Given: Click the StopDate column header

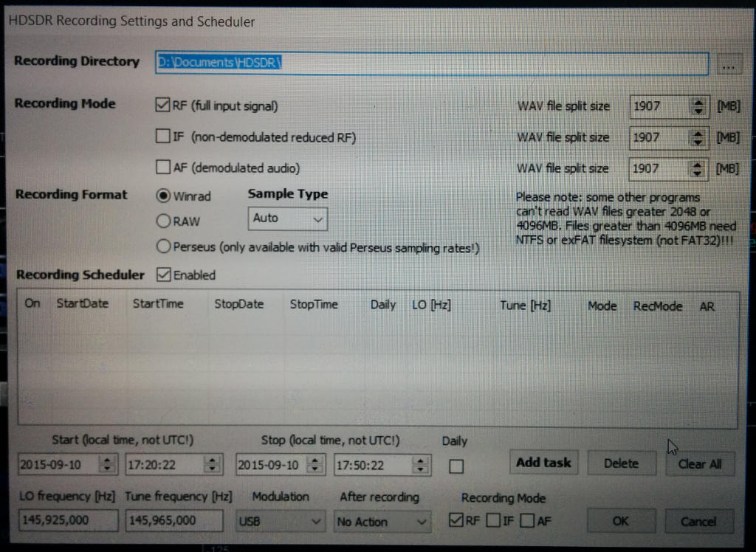Looking at the screenshot, I should [x=239, y=304].
